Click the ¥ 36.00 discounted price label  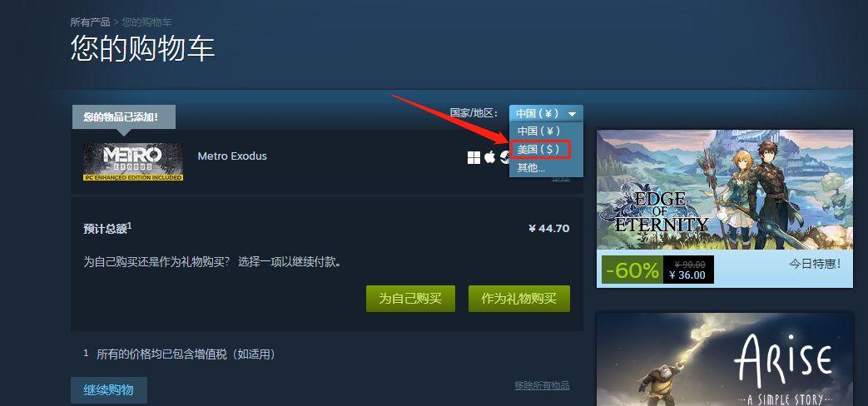(x=687, y=275)
